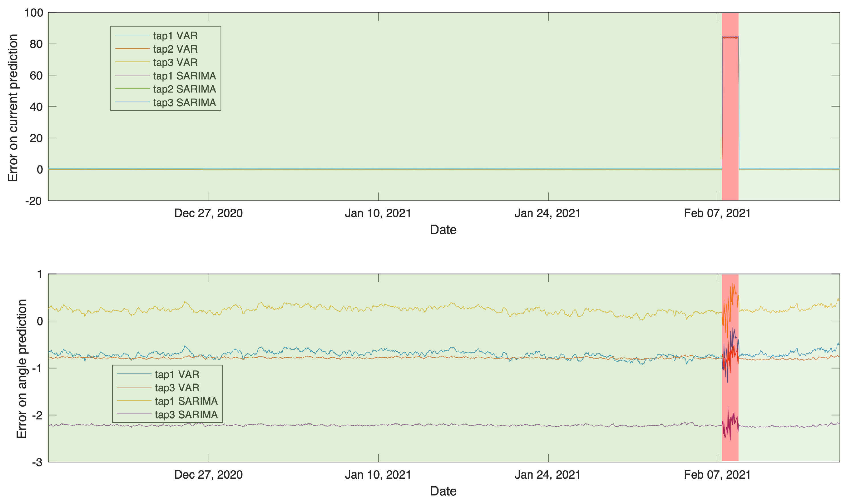Click the 100 tick on current error axis
The height and width of the screenshot is (504, 848).
pos(34,13)
